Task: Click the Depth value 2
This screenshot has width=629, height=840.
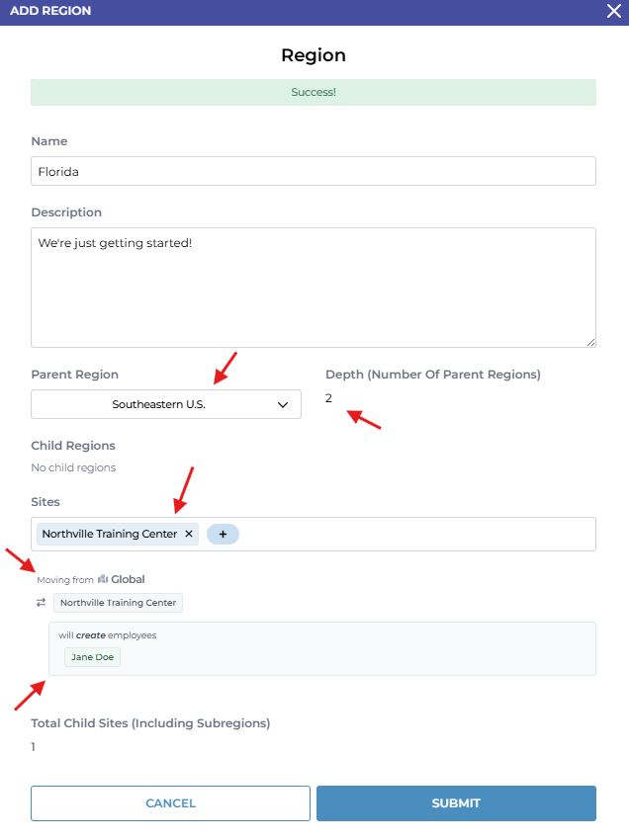Action: point(329,398)
